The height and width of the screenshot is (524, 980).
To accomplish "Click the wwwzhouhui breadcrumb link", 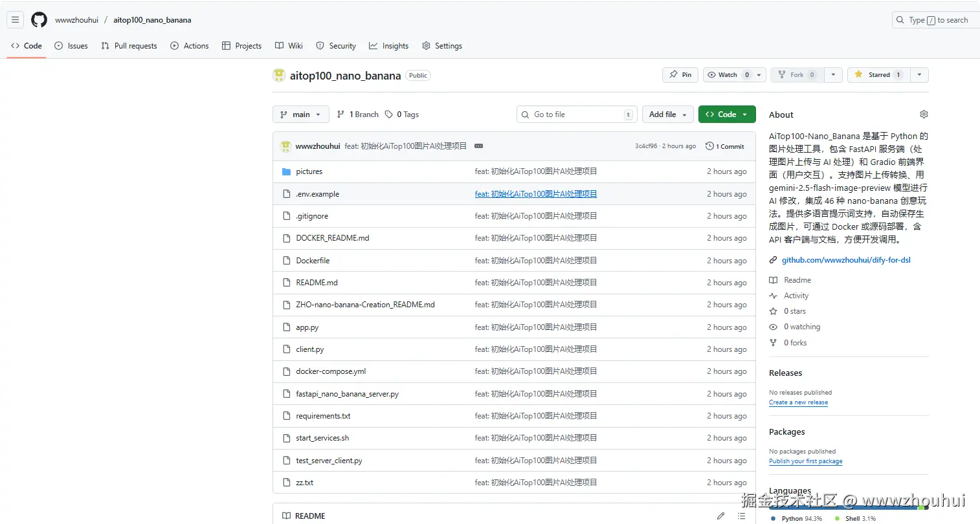I will coord(76,20).
